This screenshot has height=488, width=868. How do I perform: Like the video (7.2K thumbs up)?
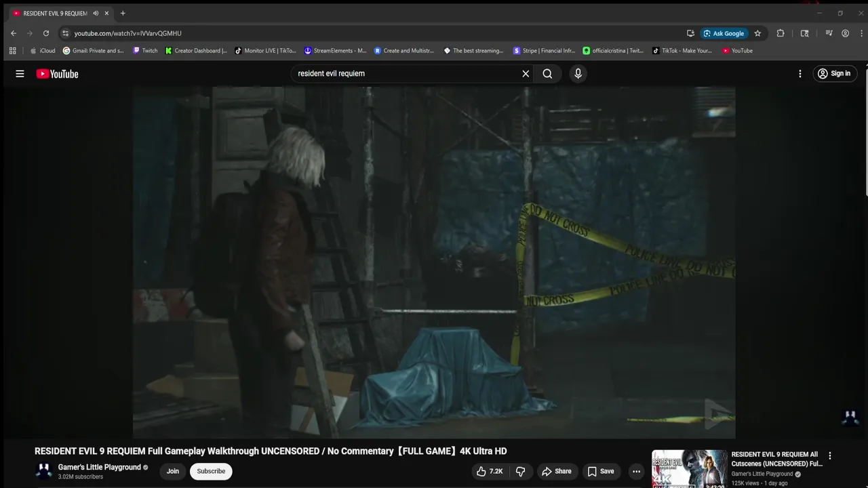pos(489,472)
